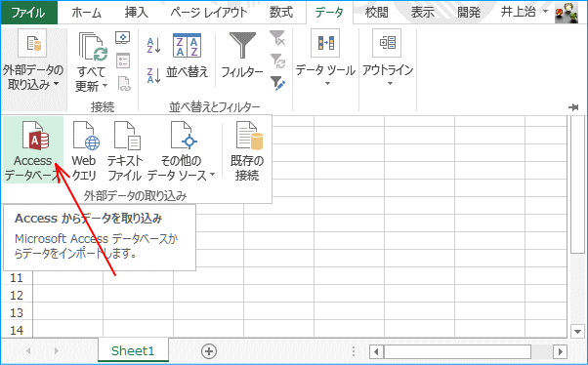
Task: Open the Web query import
Action: [85, 150]
